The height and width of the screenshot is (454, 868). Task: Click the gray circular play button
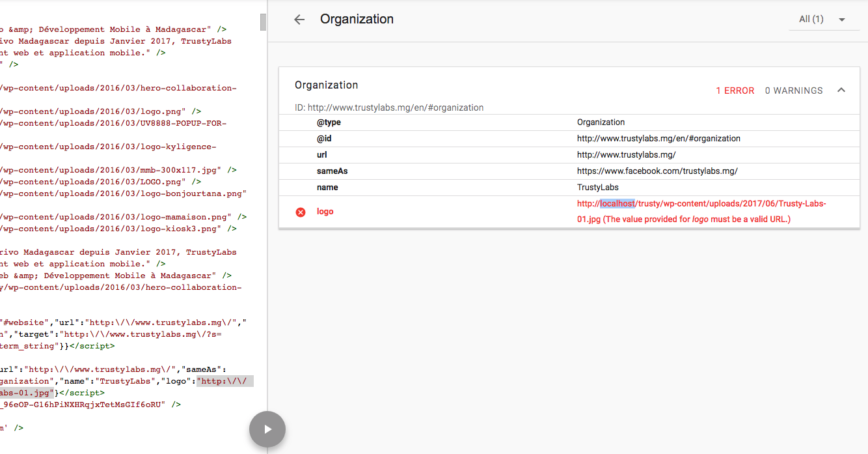coord(267,429)
